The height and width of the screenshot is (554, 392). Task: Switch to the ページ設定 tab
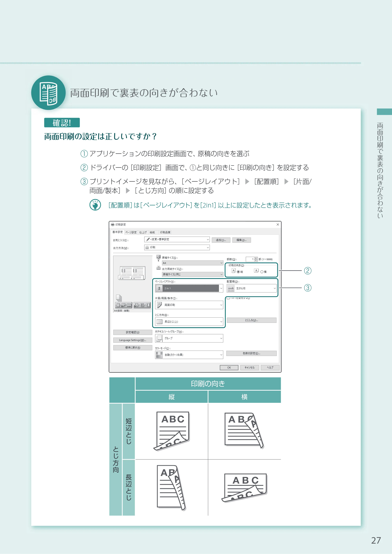tap(131, 232)
